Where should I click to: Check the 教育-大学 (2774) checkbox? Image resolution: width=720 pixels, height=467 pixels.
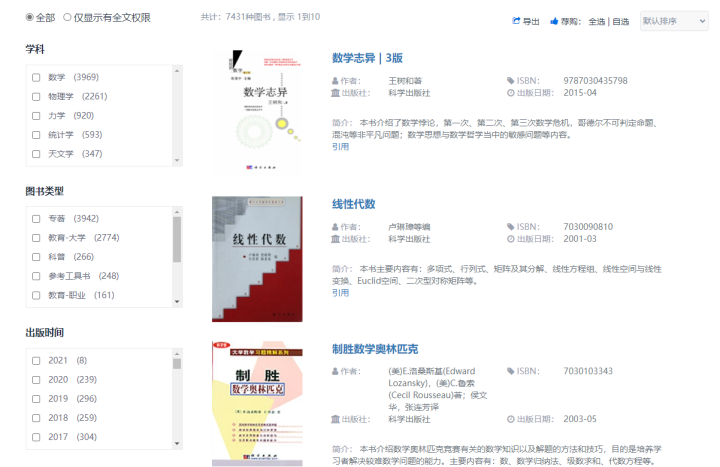pyautogui.click(x=36, y=238)
